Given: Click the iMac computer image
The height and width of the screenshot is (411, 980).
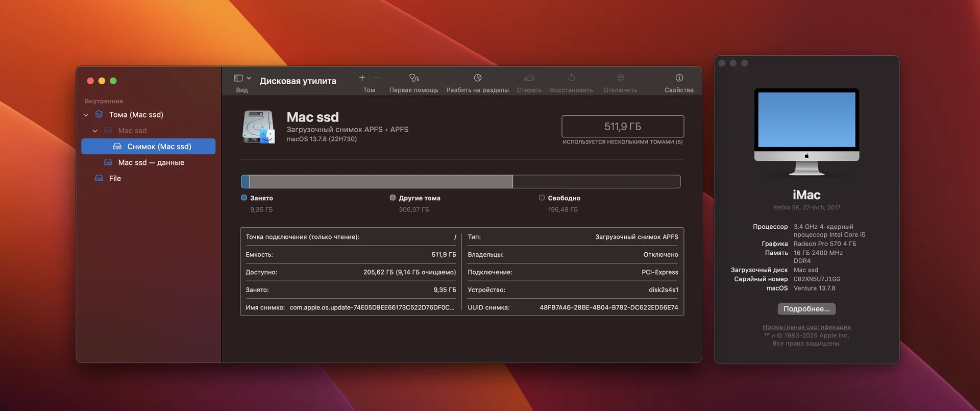Looking at the screenshot, I should [806, 132].
